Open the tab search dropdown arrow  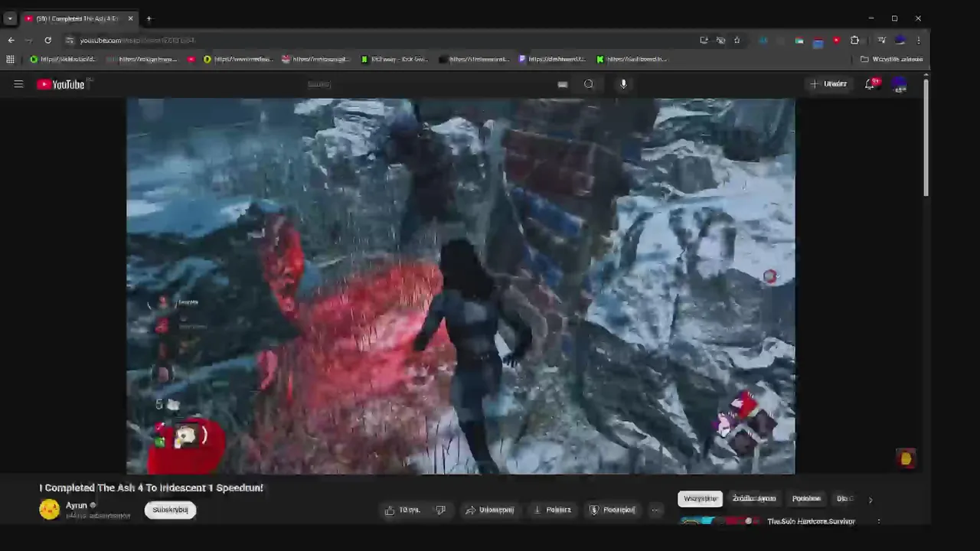click(9, 18)
